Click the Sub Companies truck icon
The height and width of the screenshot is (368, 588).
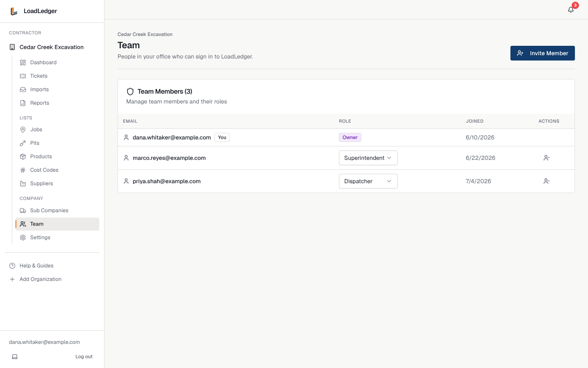23,211
